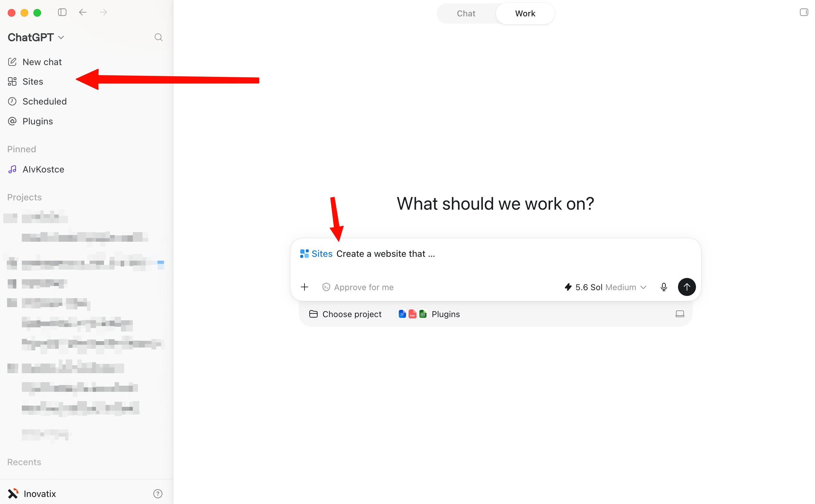Select the Work mode tab
The image size is (815, 504).
[525, 13]
